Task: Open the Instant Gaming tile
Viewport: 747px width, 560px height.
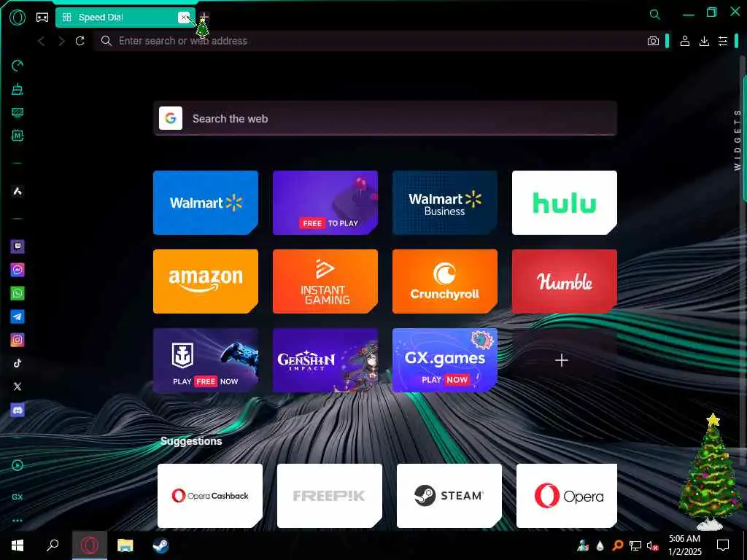Action: tap(325, 281)
